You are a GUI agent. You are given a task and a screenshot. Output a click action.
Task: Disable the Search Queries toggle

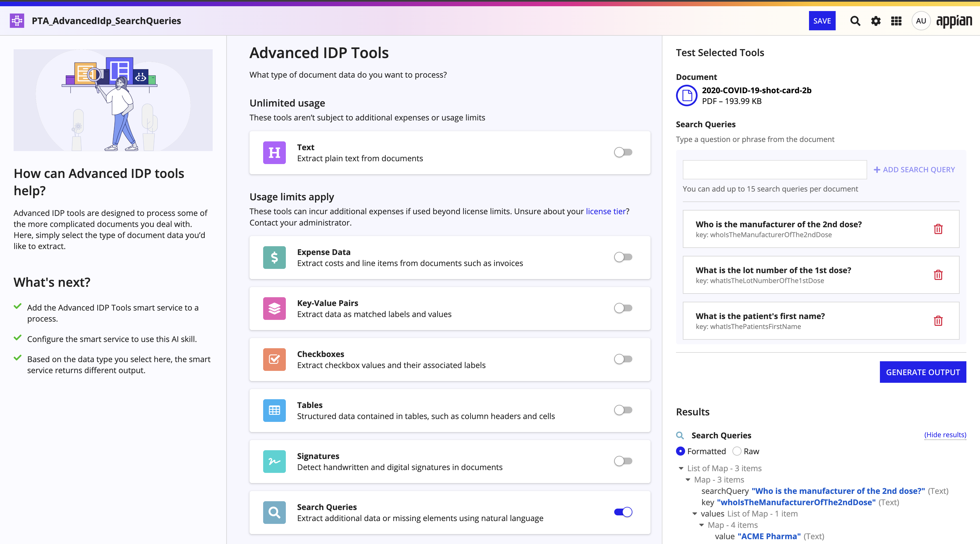[623, 512]
